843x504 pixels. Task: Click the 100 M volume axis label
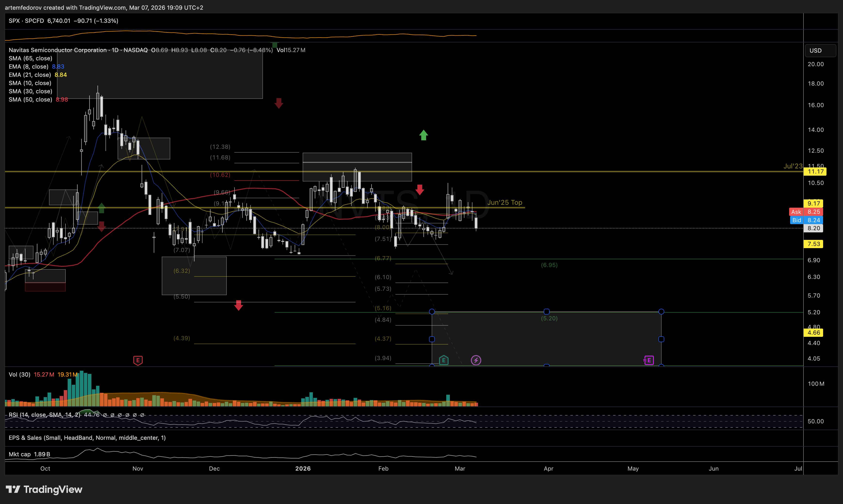[816, 384]
